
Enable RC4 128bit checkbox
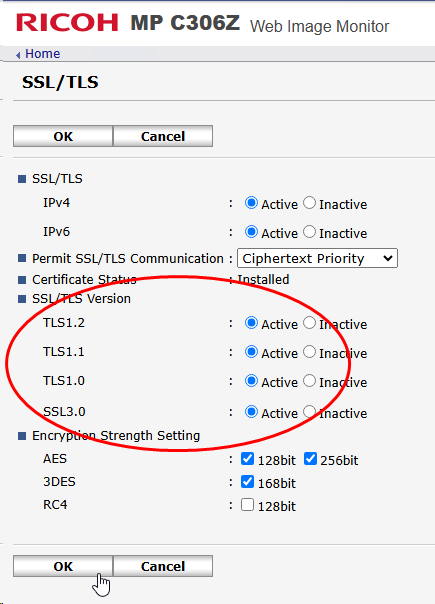(x=247, y=505)
